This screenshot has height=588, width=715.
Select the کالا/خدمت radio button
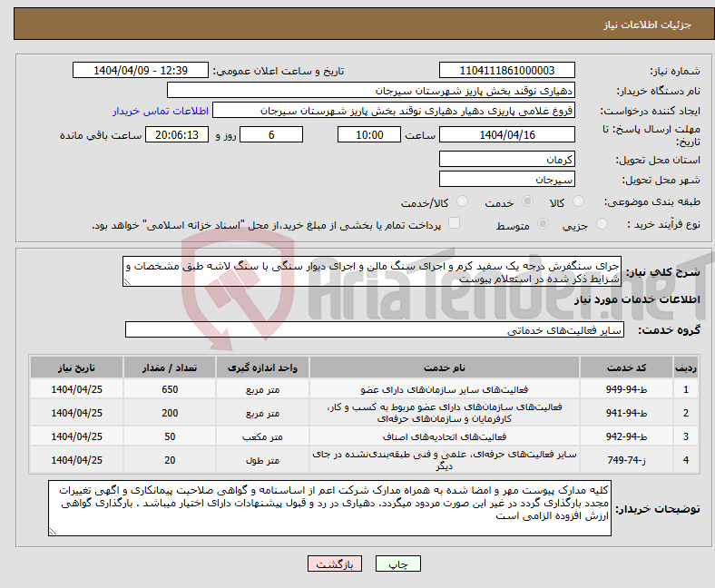[x=463, y=201]
